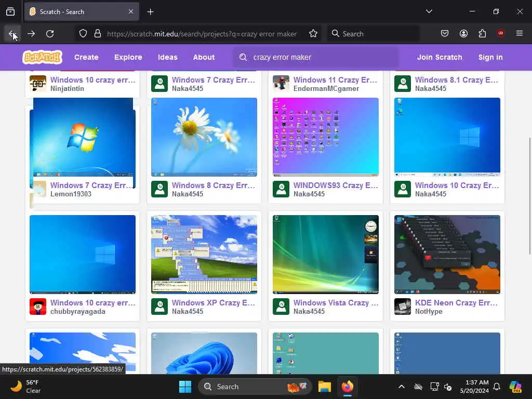Open Firefox account icon

coord(463,33)
